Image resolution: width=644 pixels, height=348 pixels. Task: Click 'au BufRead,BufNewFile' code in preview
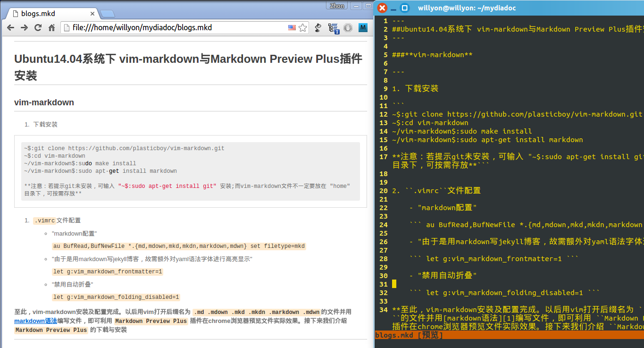coord(179,246)
